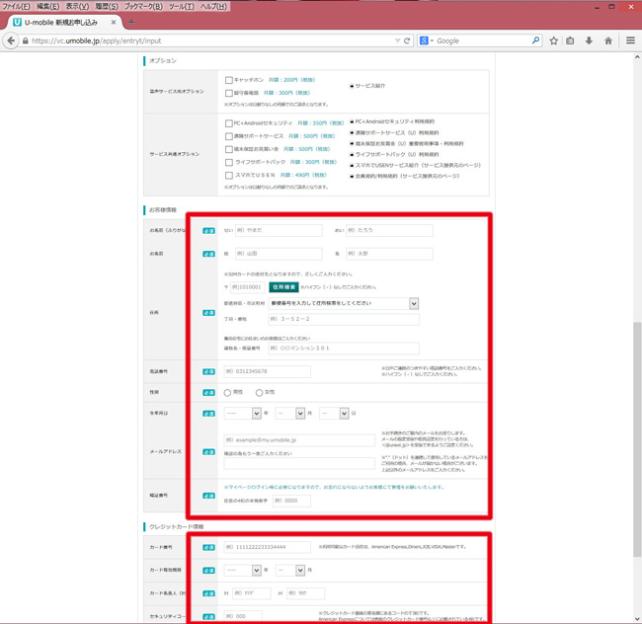Open PC+Androidセキュリティ 利用規約 link

395,122
